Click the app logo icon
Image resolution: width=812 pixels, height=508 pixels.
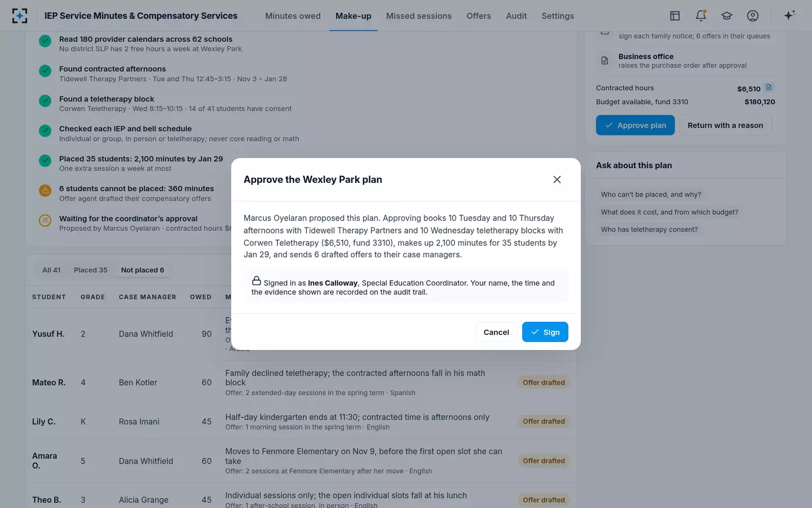pyautogui.click(x=20, y=16)
